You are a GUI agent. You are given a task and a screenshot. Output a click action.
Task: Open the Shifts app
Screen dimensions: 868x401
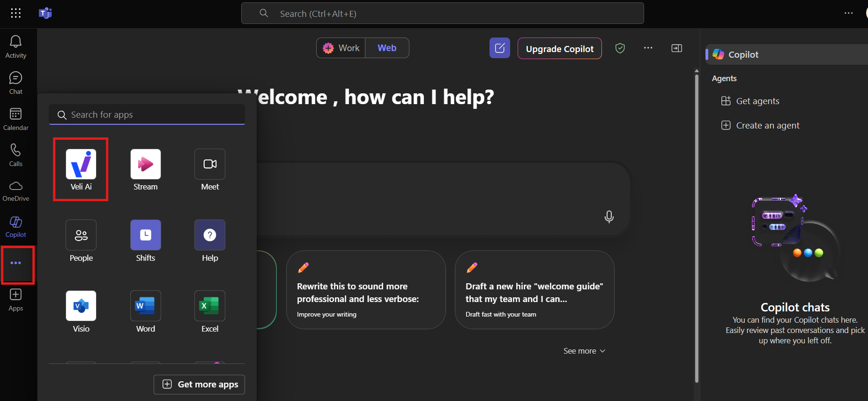(x=146, y=241)
